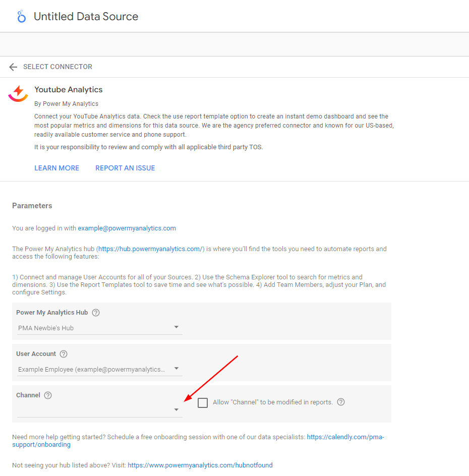Expand the User Account dropdown

pyautogui.click(x=99, y=369)
